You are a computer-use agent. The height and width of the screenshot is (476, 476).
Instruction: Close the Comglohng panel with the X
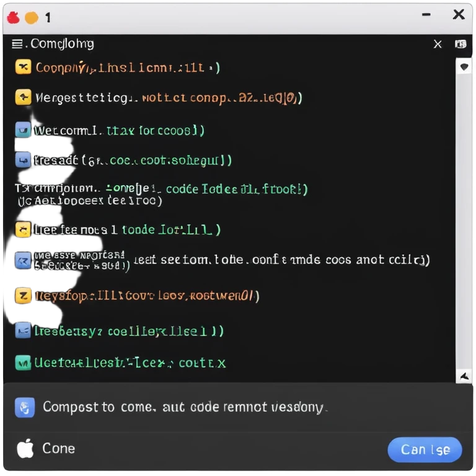[438, 45]
